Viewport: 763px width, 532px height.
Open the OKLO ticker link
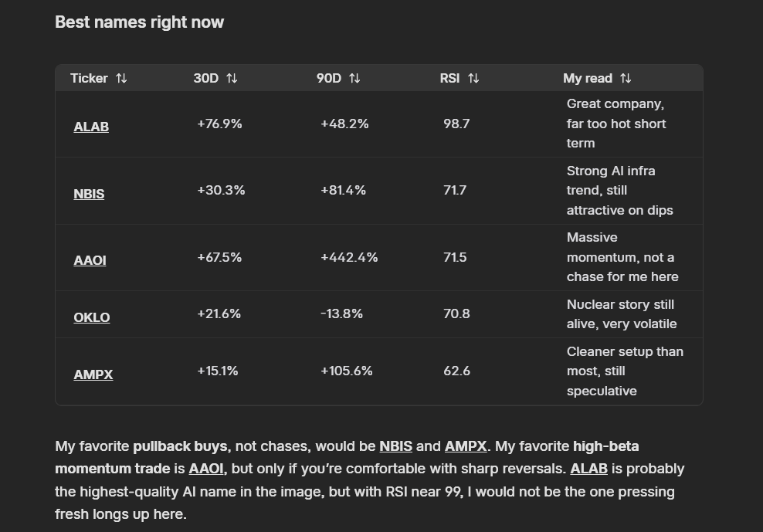tap(92, 317)
